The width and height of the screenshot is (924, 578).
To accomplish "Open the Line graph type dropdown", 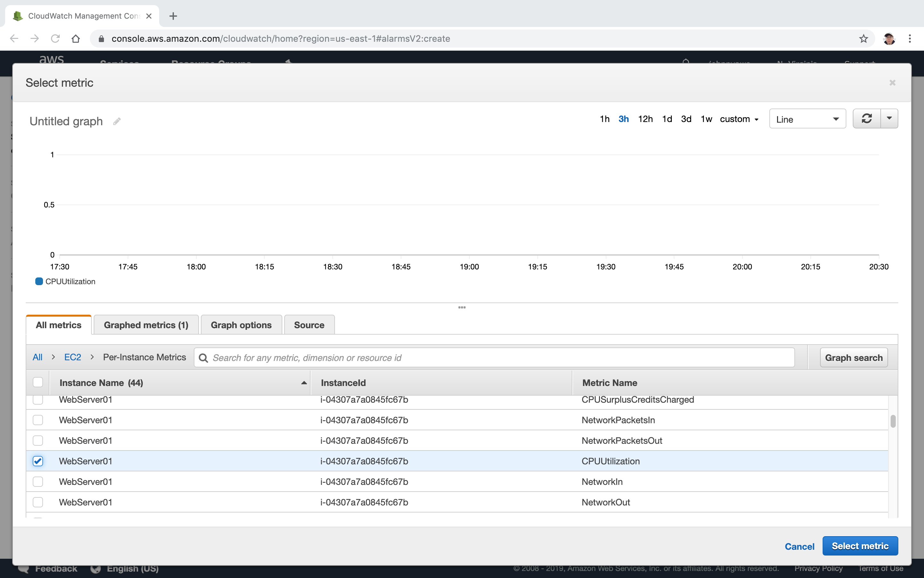I will tap(807, 119).
